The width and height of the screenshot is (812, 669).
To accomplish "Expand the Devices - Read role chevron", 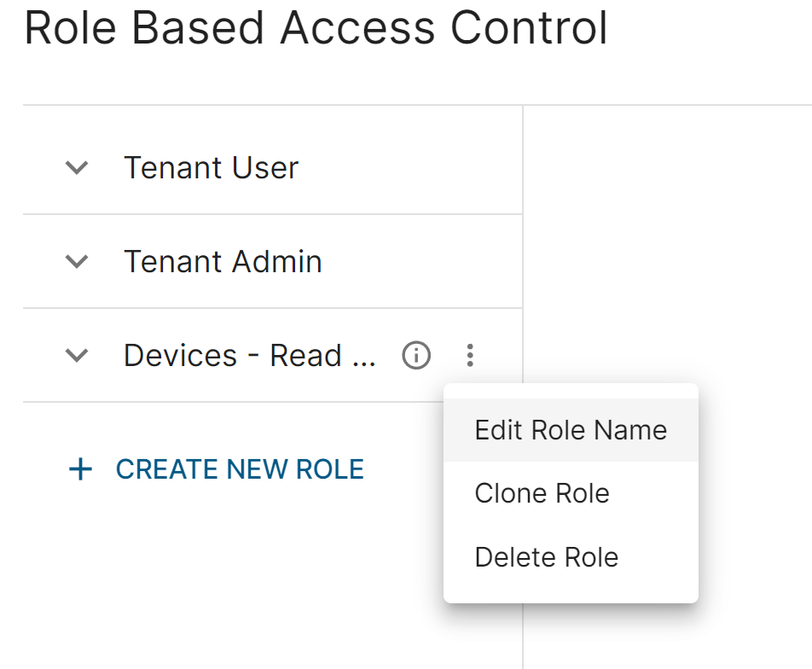I will (77, 356).
